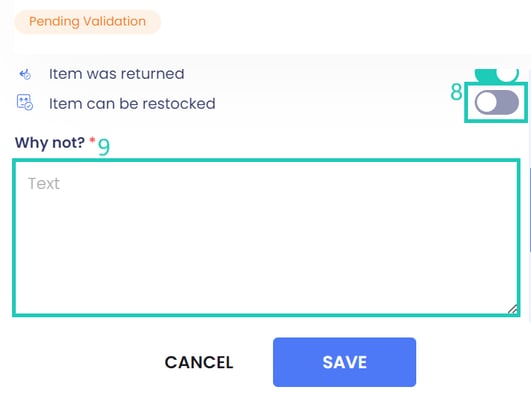This screenshot has width=531, height=396.
Task: Click the CANCEL button
Action: 199,362
